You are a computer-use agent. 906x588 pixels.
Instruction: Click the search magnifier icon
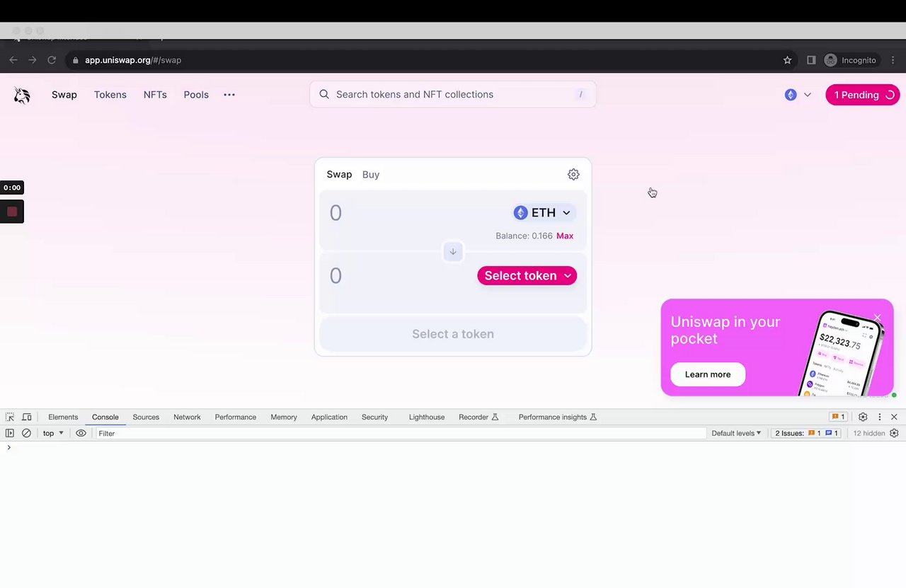tap(324, 94)
